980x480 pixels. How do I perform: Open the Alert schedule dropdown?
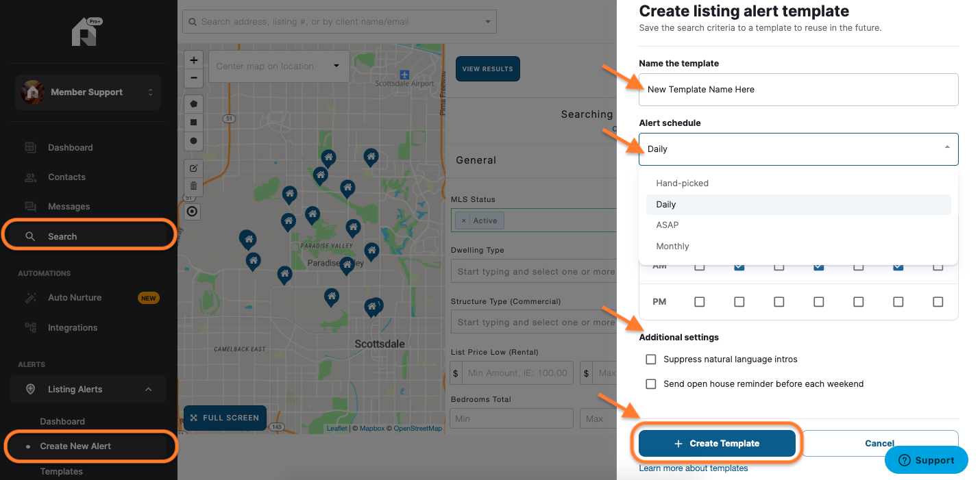click(x=798, y=149)
